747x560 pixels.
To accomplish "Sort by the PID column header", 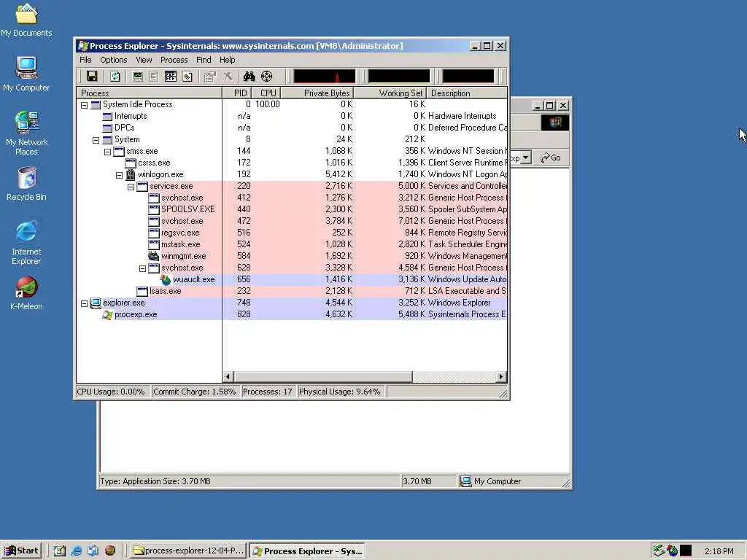I will [x=236, y=93].
